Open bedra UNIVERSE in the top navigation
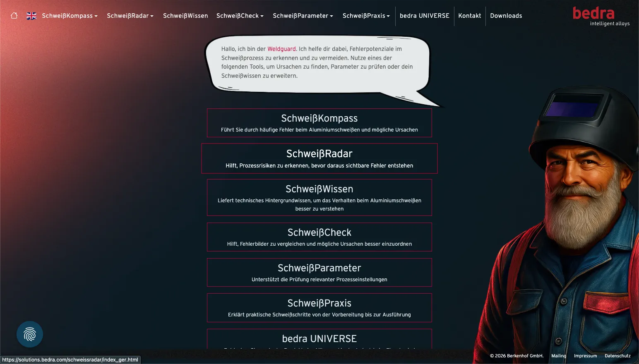 tap(425, 16)
